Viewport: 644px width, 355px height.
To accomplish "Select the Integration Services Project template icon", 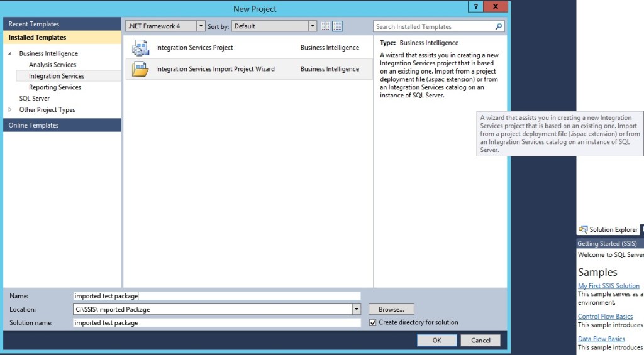I will click(x=140, y=48).
